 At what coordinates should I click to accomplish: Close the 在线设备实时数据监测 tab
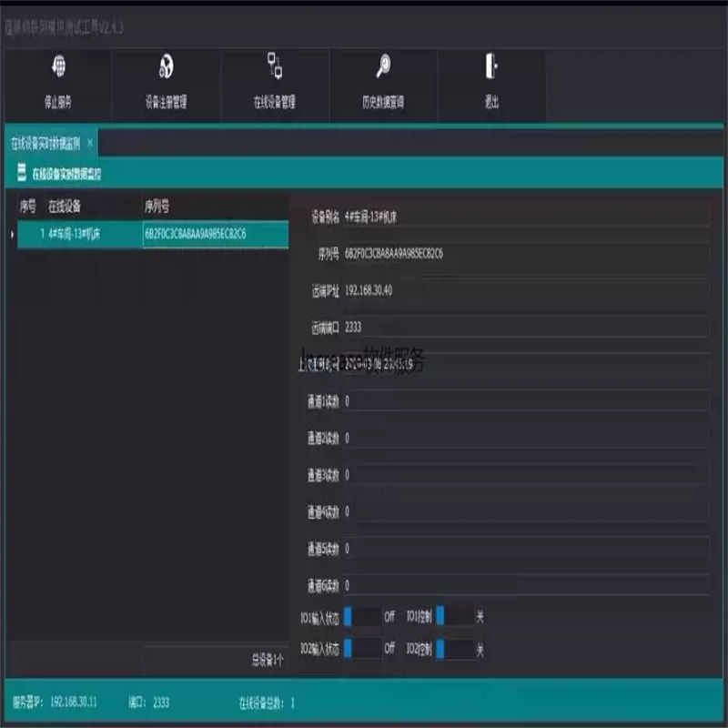90,143
